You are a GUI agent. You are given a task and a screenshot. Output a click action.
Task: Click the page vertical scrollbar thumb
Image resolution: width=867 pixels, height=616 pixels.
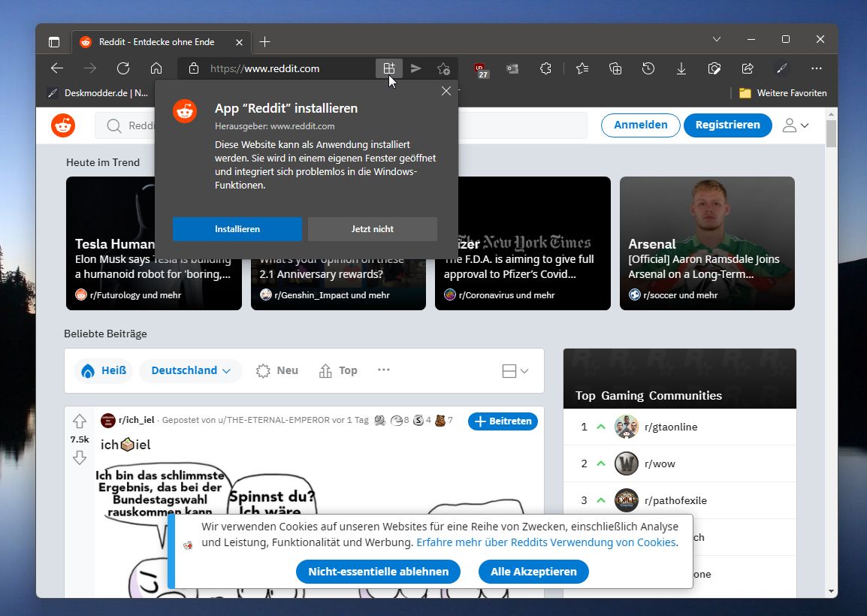(831, 133)
